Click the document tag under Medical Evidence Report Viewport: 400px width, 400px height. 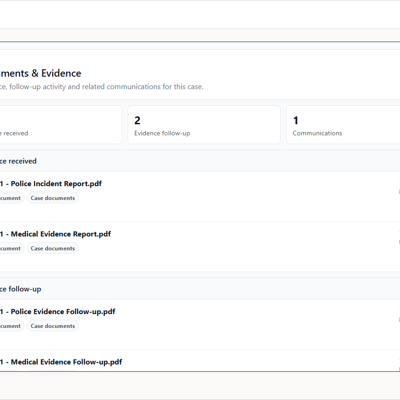pos(11,248)
